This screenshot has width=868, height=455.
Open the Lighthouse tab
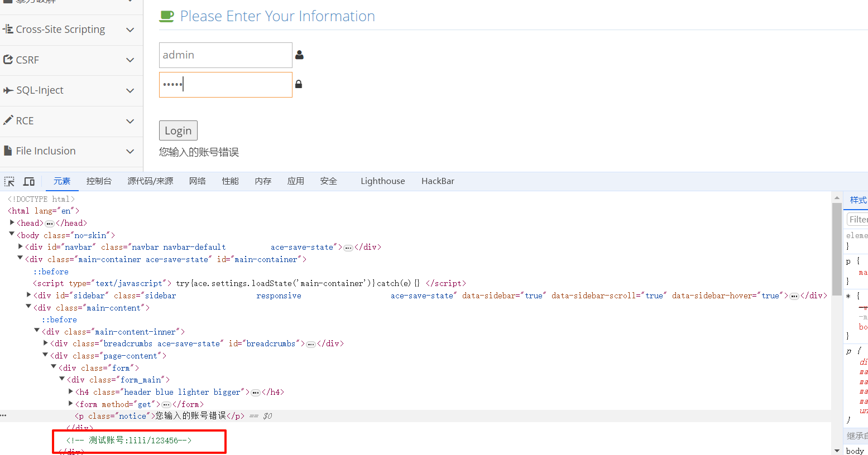coord(383,181)
